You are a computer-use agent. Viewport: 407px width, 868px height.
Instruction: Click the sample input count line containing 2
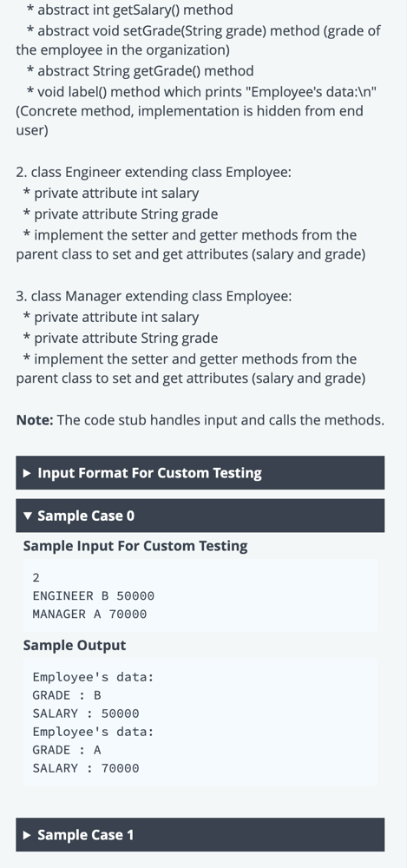point(36,577)
